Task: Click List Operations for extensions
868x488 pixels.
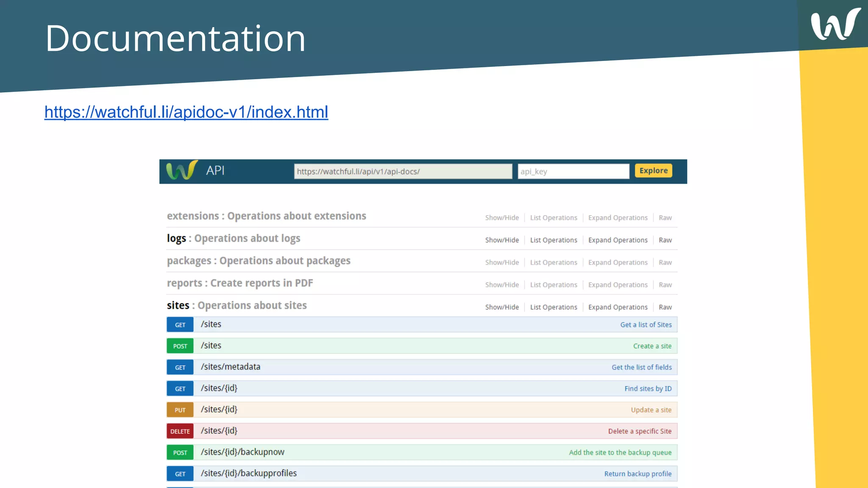Action: point(554,218)
